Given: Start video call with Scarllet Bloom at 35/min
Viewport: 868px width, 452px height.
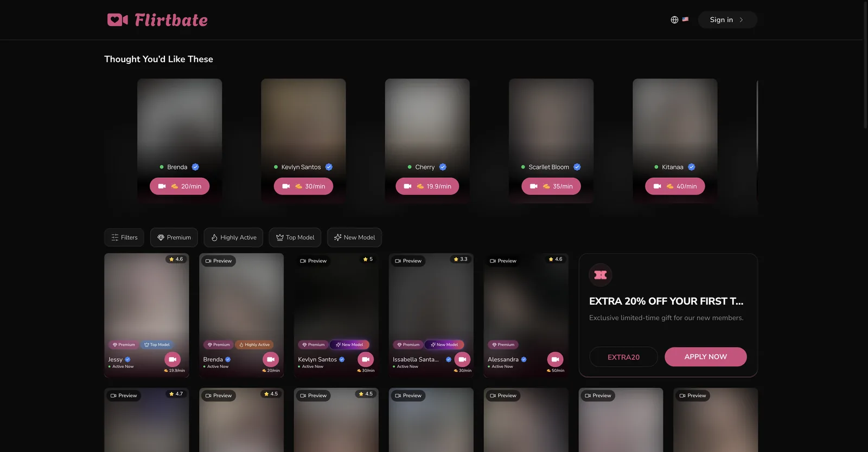Looking at the screenshot, I should [551, 186].
